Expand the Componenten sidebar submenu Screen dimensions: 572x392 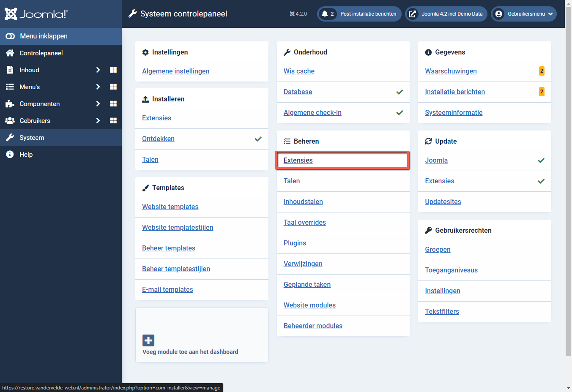(98, 103)
